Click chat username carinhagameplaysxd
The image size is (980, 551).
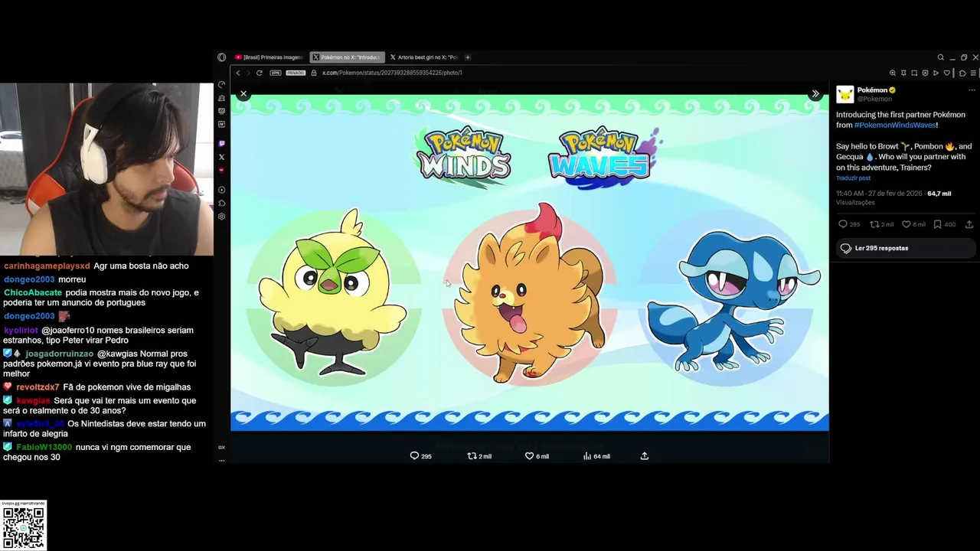pos(47,266)
